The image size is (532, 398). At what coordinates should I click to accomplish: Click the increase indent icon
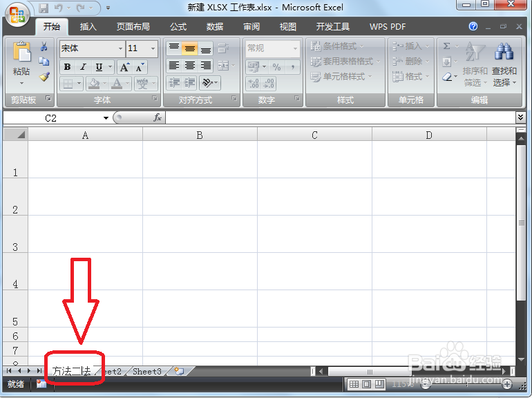pyautogui.click(x=190, y=83)
